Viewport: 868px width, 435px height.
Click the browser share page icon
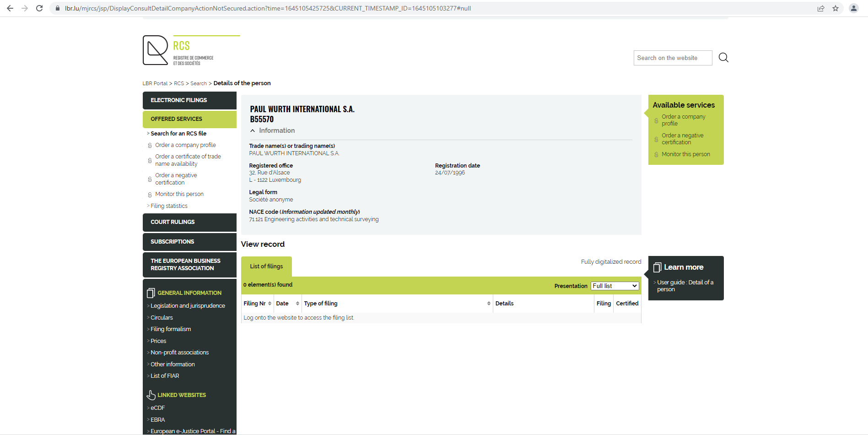tap(821, 8)
